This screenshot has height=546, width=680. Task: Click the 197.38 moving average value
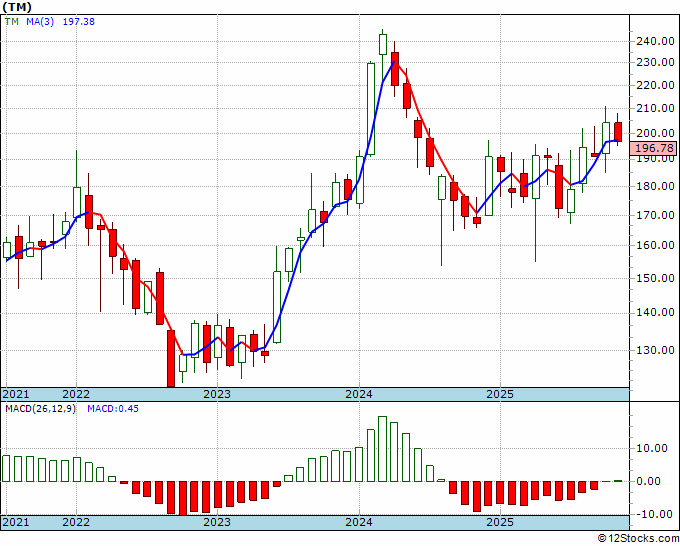coord(78,22)
